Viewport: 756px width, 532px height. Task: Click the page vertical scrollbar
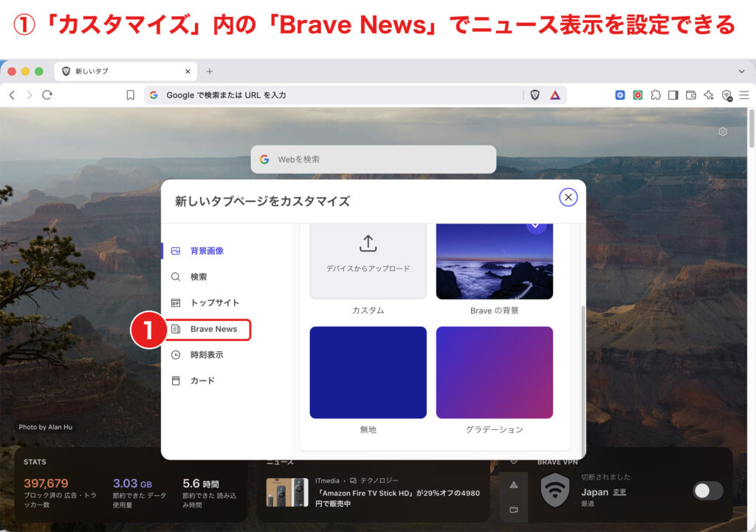(751, 128)
